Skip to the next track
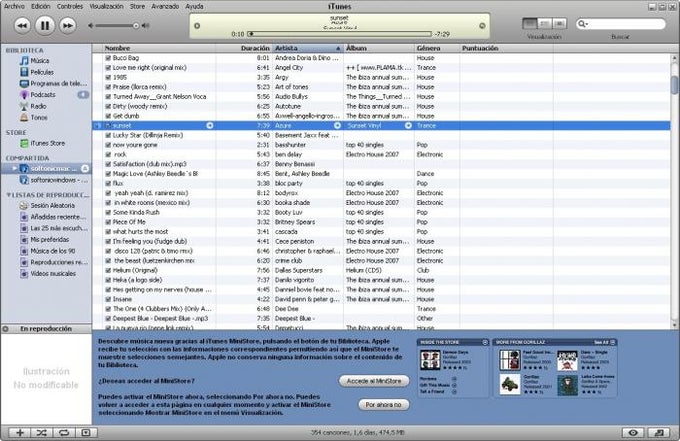This screenshot has width=680, height=441. point(68,26)
